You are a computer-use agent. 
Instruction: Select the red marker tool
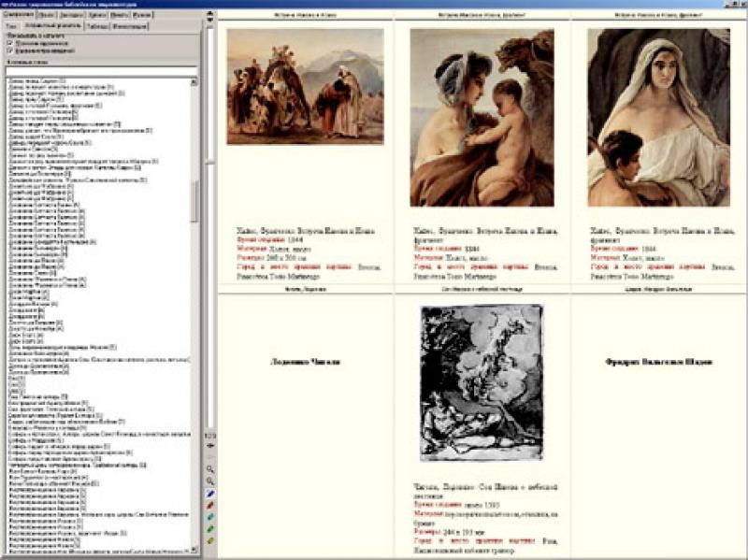(x=210, y=505)
